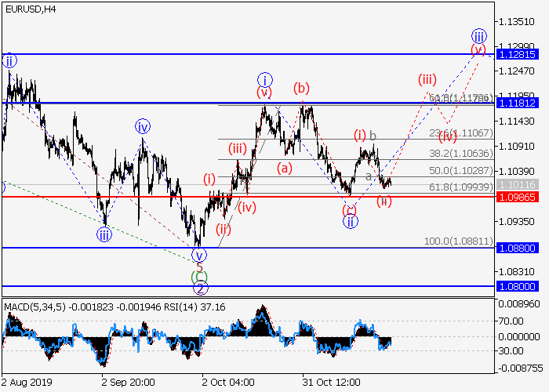Select the circled 2 label at chart bottom
Viewport: 549px width, 392px height.
199,288
